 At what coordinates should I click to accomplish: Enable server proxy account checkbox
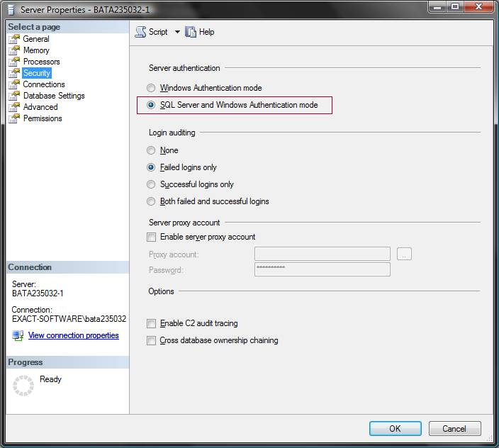click(x=151, y=237)
